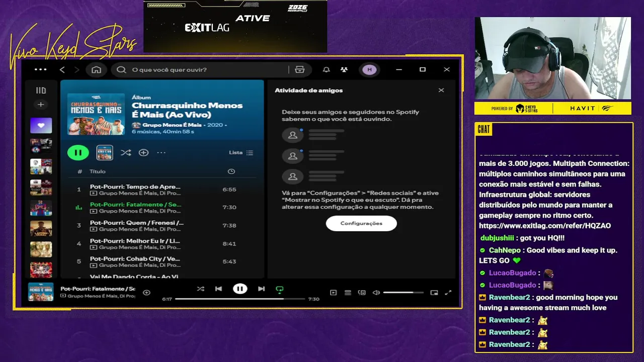This screenshot has width=644, height=362.
Task: Open Grupo Menos É Mais artist link
Action: 172,125
